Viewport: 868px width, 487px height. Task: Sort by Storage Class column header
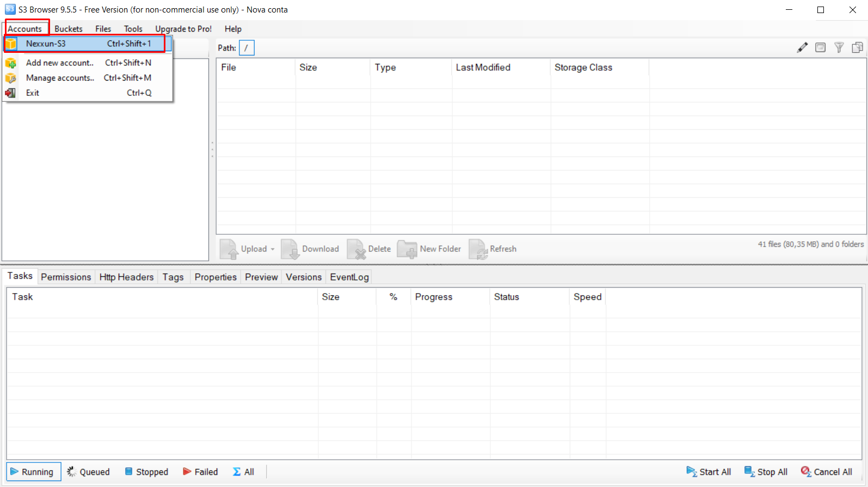tap(600, 68)
